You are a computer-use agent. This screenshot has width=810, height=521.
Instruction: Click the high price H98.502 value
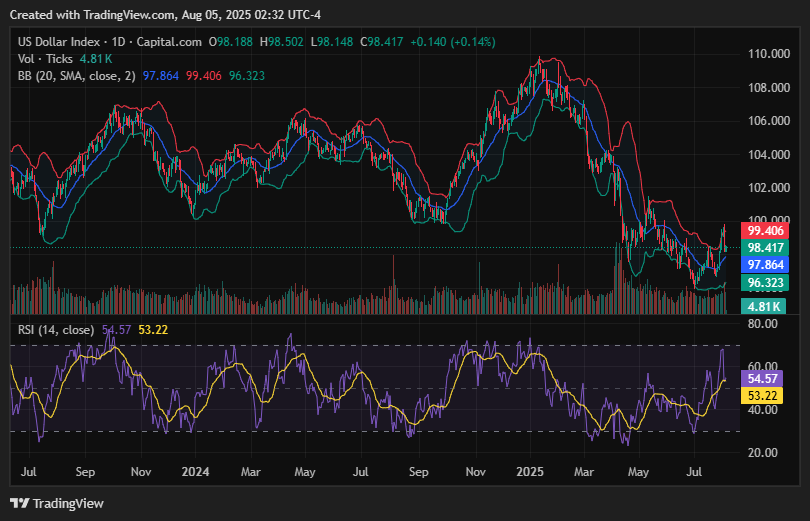(x=282, y=42)
